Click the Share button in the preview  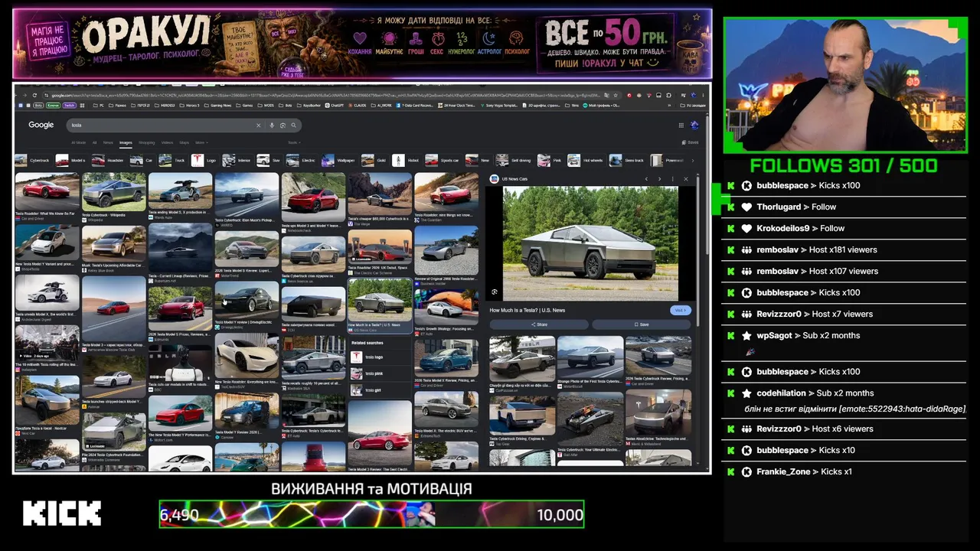point(539,324)
